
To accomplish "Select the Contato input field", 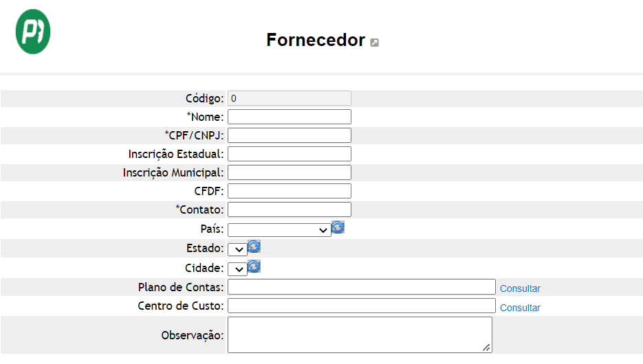I will [290, 209].
